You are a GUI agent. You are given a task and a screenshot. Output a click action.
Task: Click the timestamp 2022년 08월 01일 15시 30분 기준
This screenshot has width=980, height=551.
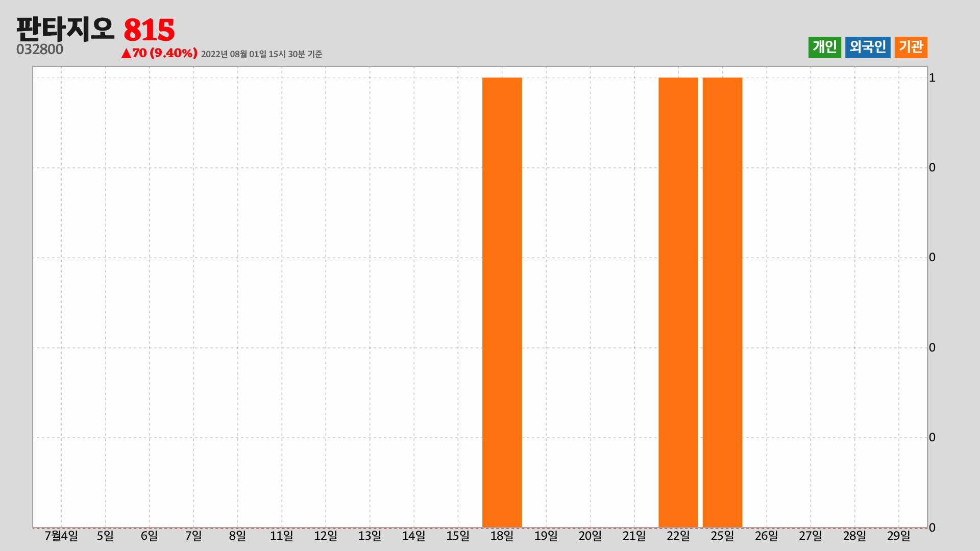261,54
